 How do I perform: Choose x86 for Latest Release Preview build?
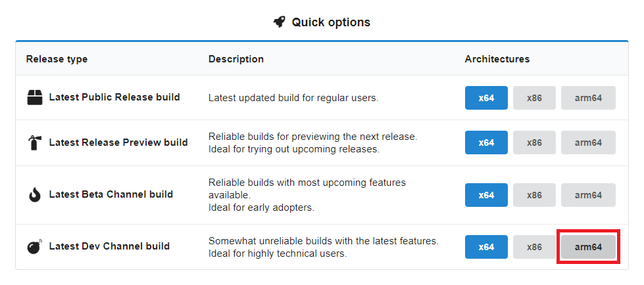[534, 142]
